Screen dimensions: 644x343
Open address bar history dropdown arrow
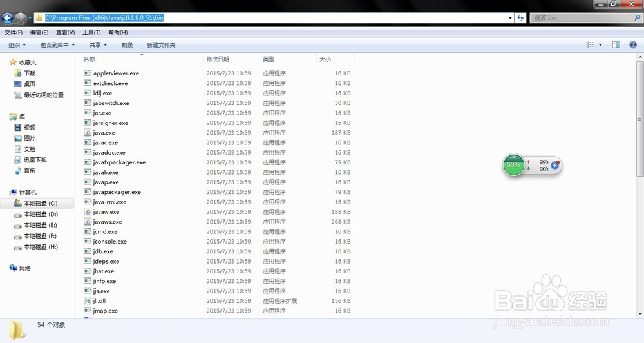click(x=510, y=17)
